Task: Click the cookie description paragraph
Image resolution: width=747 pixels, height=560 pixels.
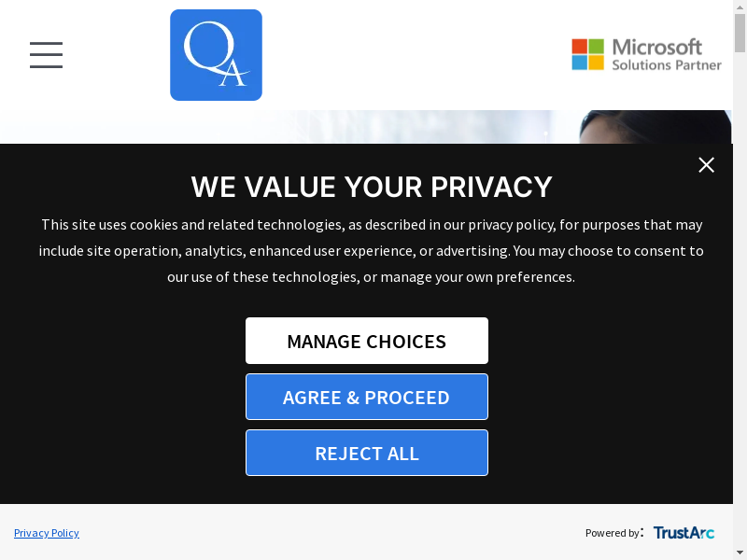Action: [x=371, y=250]
